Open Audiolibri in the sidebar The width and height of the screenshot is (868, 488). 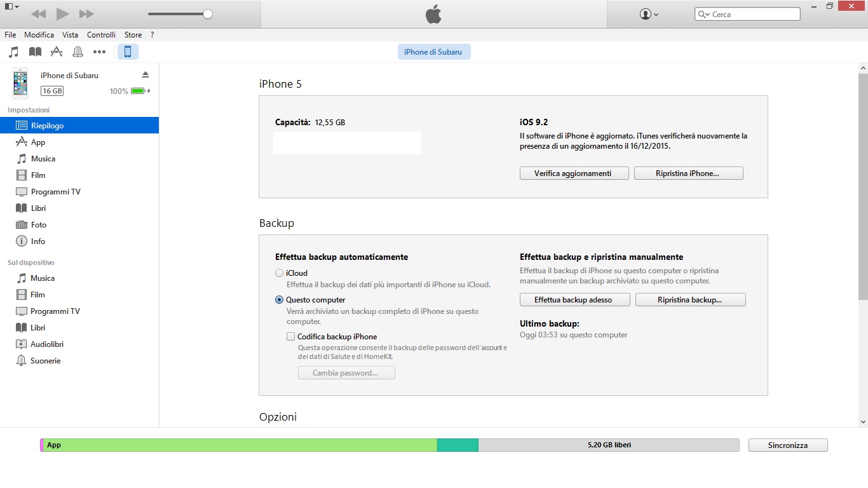pos(79,344)
